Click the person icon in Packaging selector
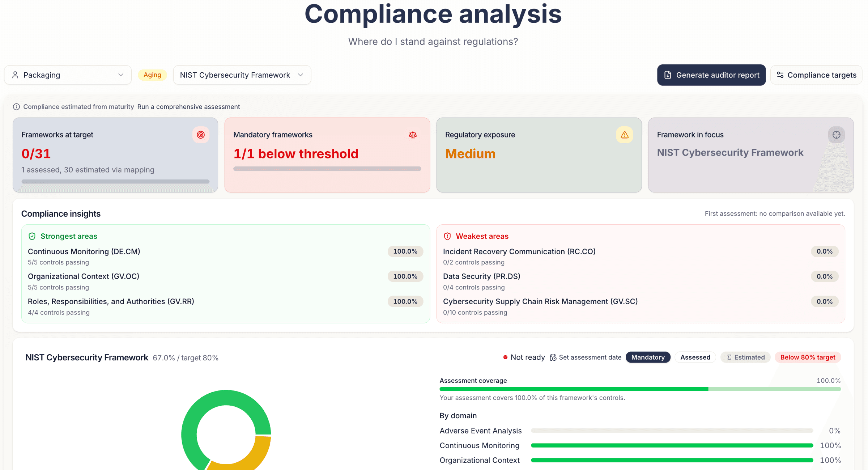This screenshot has width=868, height=470. point(15,75)
